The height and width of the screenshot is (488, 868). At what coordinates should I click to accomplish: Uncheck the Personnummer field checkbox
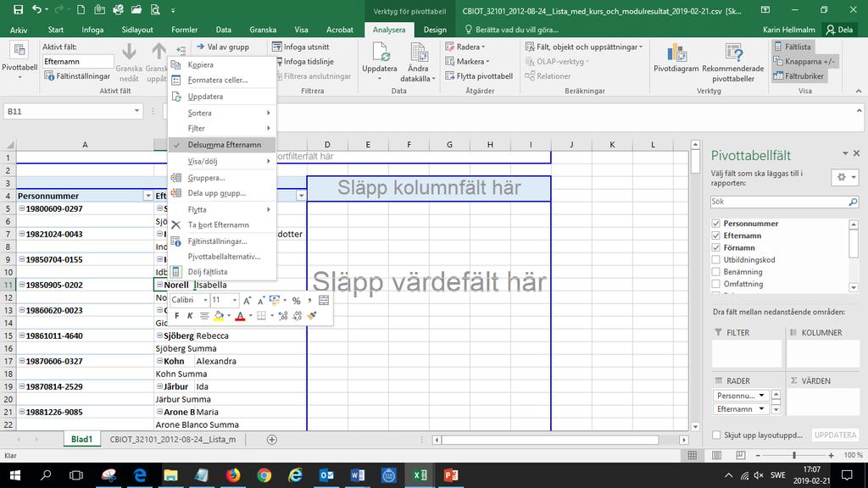tap(715, 224)
